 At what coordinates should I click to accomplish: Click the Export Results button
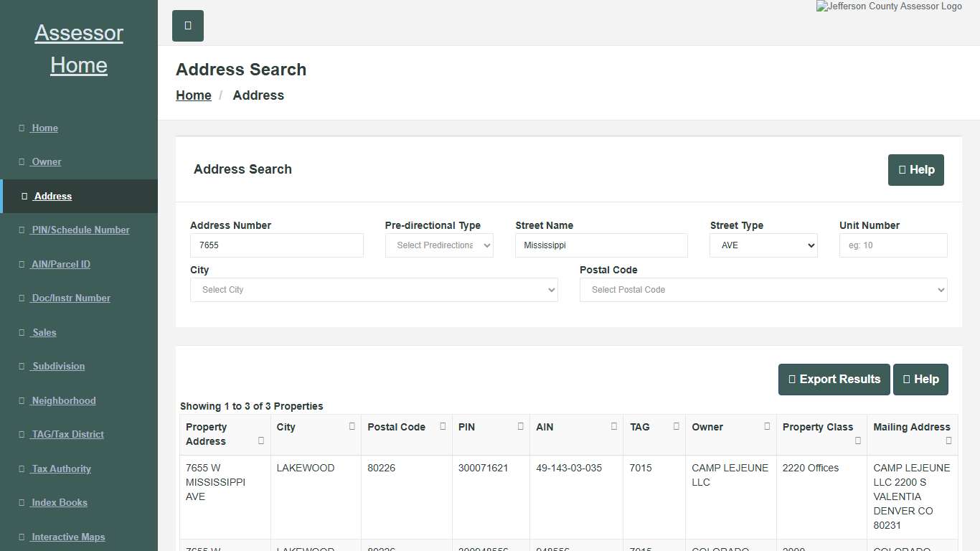point(834,379)
